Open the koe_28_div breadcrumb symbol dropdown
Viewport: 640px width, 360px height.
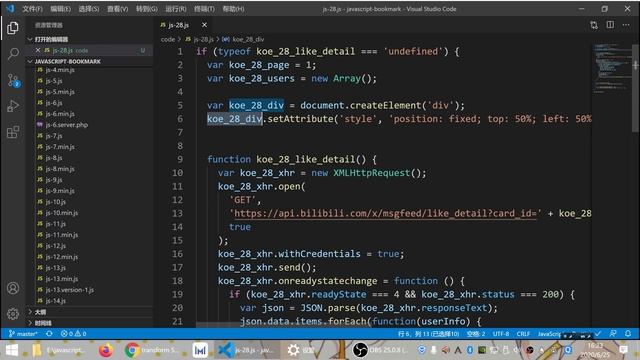pyautogui.click(x=243, y=39)
